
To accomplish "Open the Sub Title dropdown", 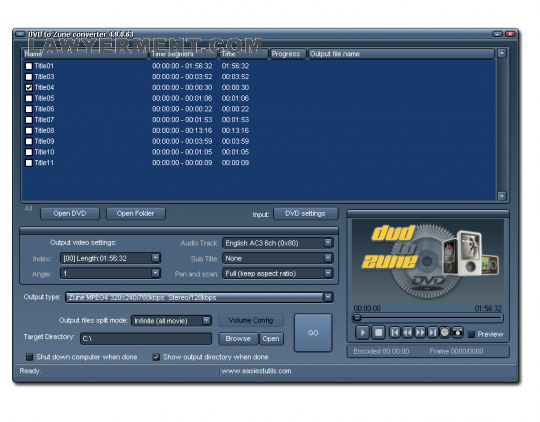I will [x=328, y=258].
